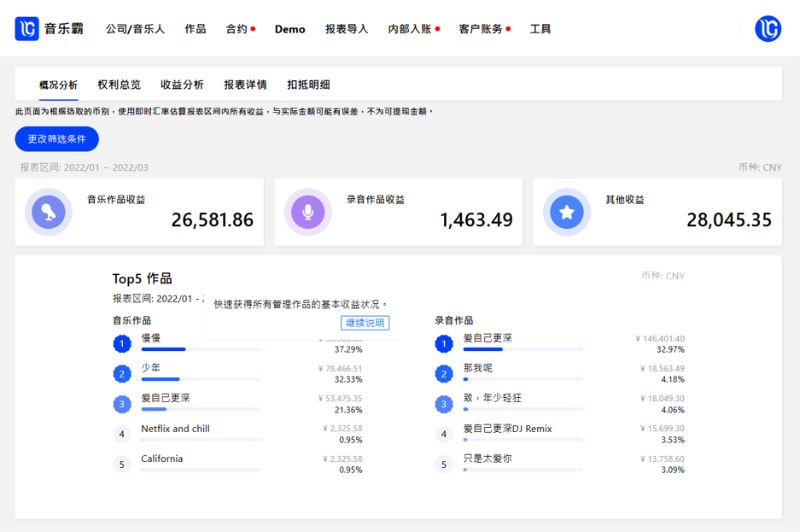Viewport: 800px width, 532px height.
Task: Click the 报表区间: 2022/01 ~ 2022/03 label
Action: 85,167
